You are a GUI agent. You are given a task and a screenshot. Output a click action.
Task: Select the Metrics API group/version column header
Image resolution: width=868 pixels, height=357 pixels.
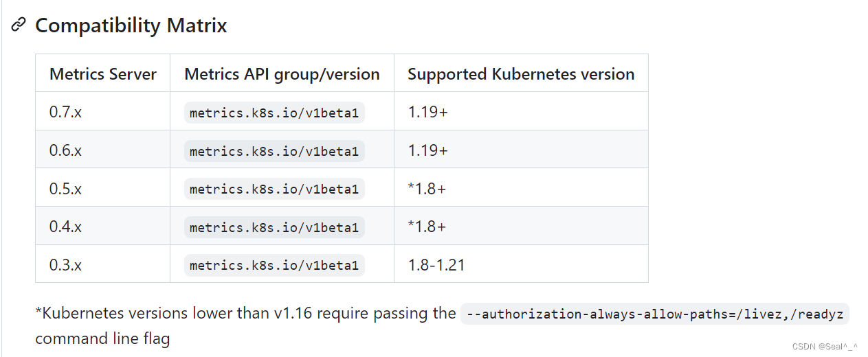(282, 74)
